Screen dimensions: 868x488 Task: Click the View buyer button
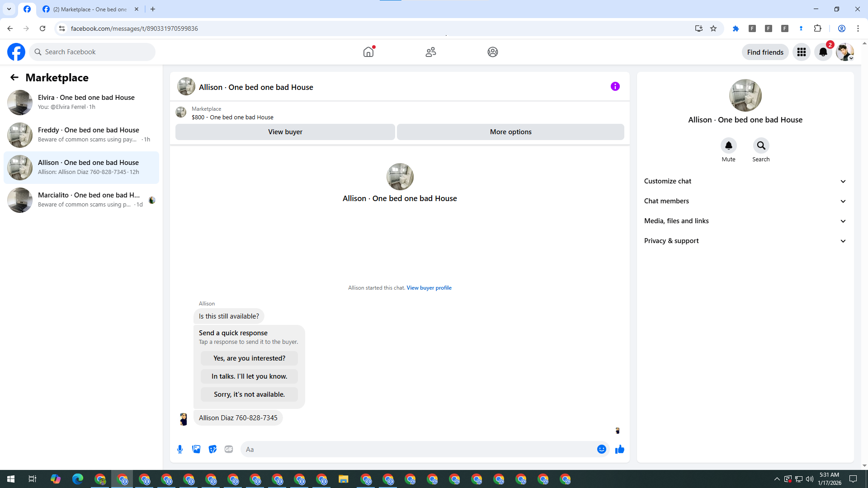(x=285, y=132)
